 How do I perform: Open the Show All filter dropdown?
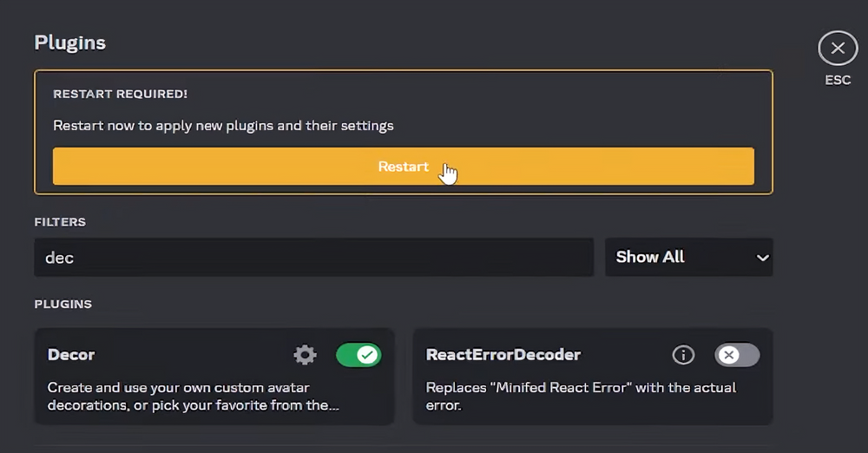pyautogui.click(x=688, y=258)
